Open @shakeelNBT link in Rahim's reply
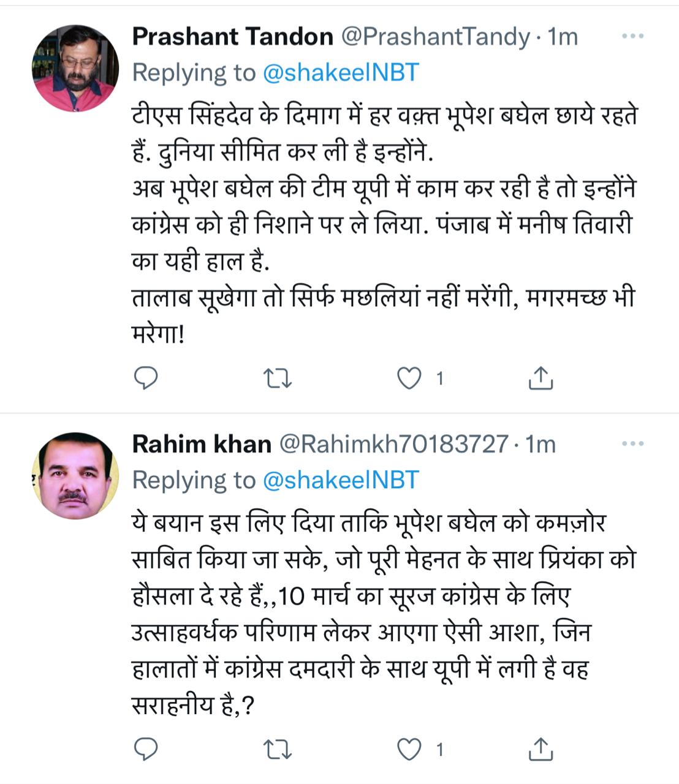Screen dimensions: 679x784 (340, 480)
